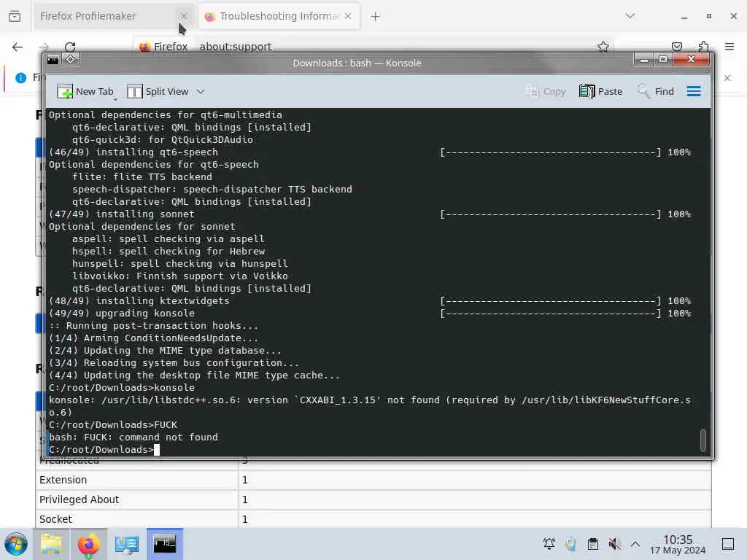Close the Konsole window

[x=692, y=60]
